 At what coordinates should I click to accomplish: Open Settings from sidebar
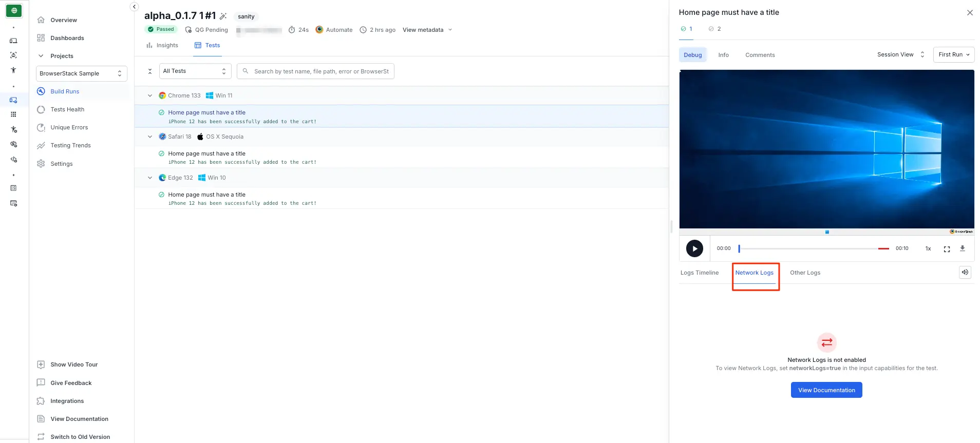coord(62,164)
